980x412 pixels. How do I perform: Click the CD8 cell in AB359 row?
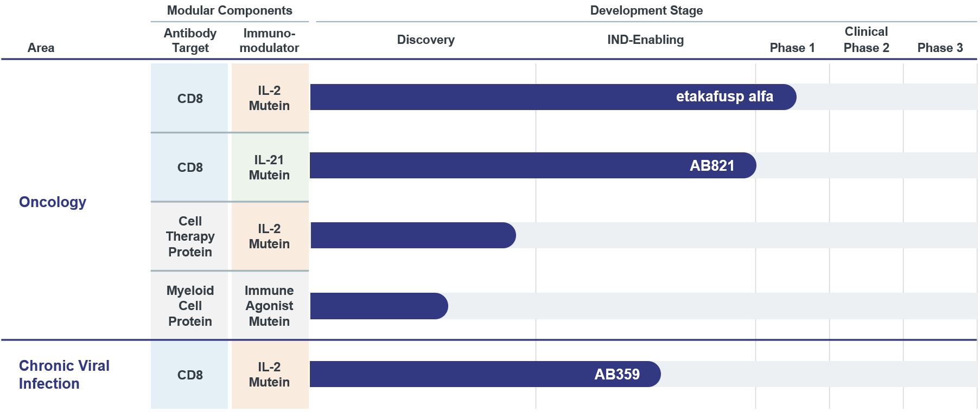pyautogui.click(x=189, y=375)
